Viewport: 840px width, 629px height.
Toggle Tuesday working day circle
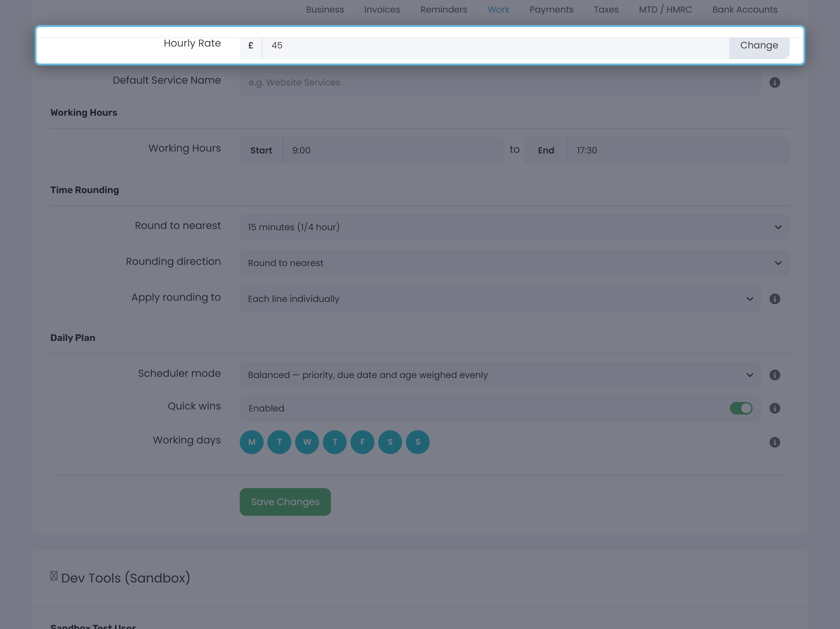click(x=279, y=442)
